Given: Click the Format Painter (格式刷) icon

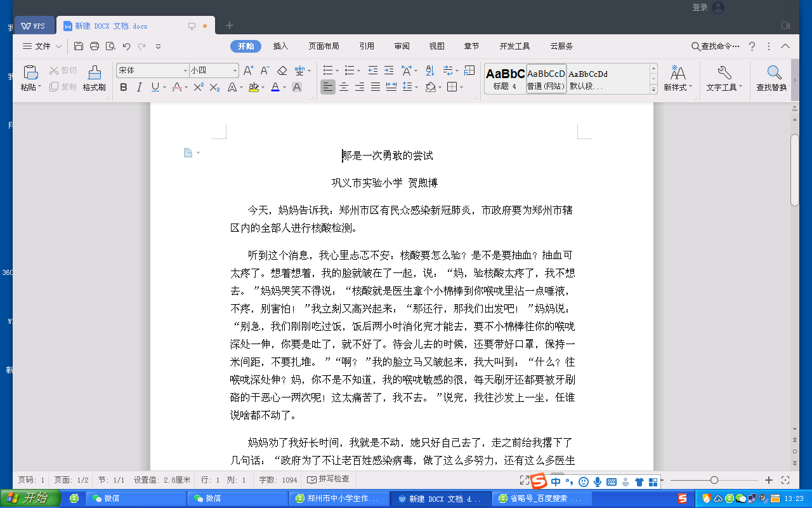Looking at the screenshot, I should (x=94, y=72).
